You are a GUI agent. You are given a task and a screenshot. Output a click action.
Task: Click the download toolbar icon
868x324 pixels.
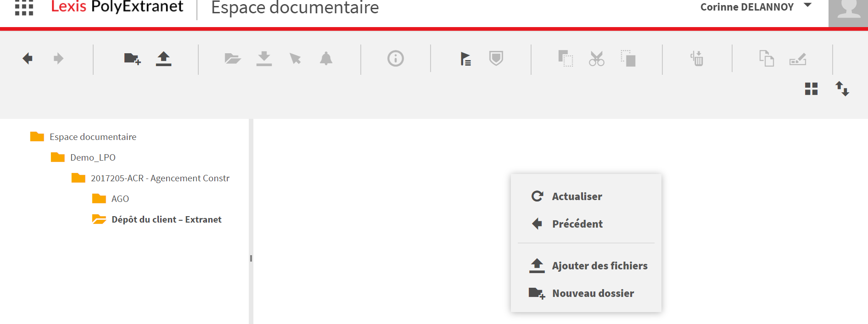pyautogui.click(x=264, y=59)
